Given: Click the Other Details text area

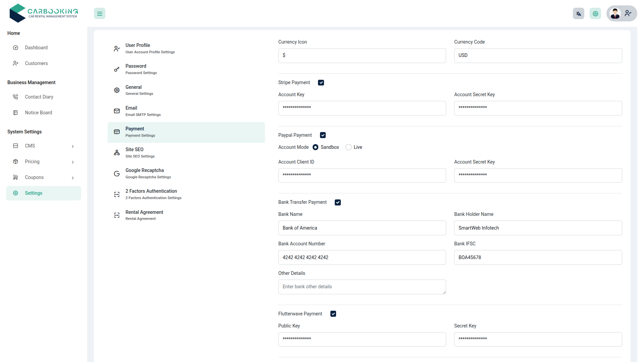Looking at the screenshot, I should [x=362, y=287].
